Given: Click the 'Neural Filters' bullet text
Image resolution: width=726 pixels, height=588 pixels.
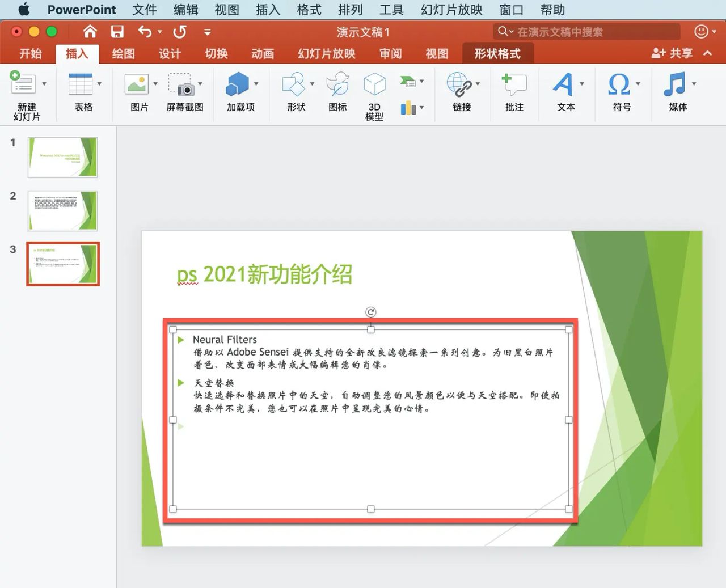Looking at the screenshot, I should pyautogui.click(x=225, y=339).
